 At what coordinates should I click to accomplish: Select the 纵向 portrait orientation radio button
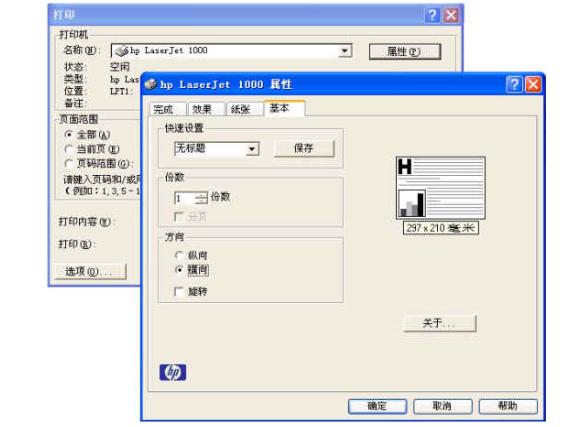(x=179, y=255)
